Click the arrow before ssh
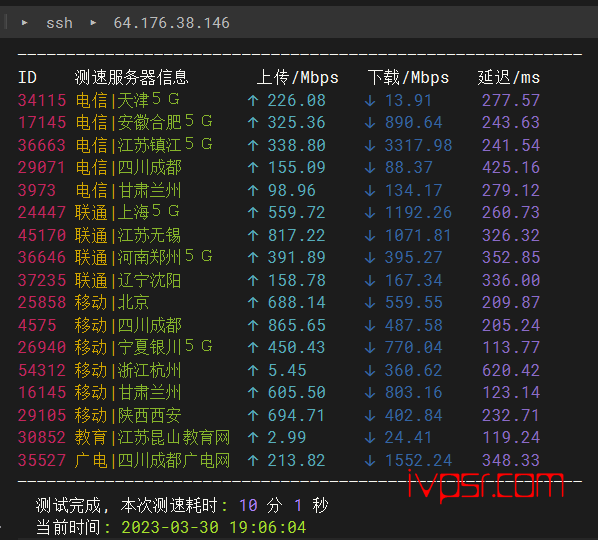The width and height of the screenshot is (598, 540). tap(24, 23)
